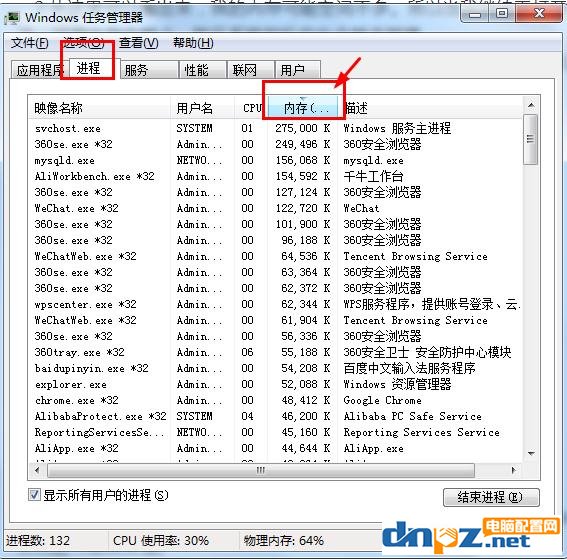Select the AliApp.exe *32 process
The height and width of the screenshot is (560, 567).
click(x=77, y=448)
